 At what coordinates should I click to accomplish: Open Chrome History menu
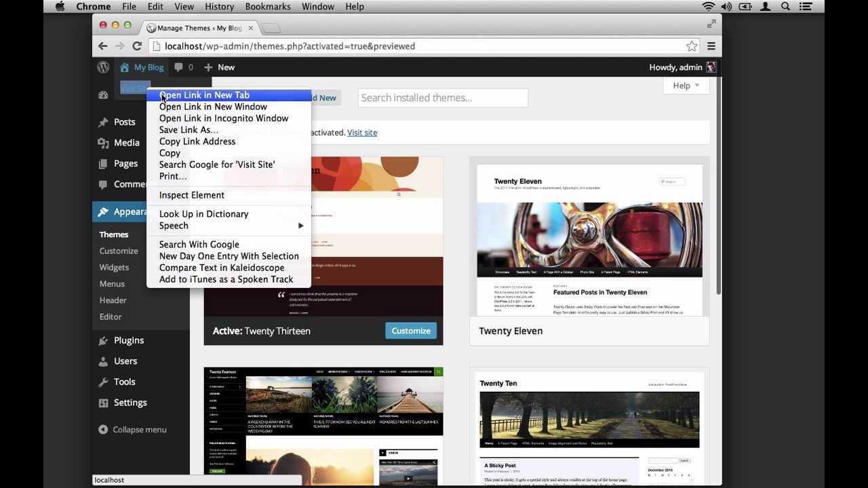(219, 6)
